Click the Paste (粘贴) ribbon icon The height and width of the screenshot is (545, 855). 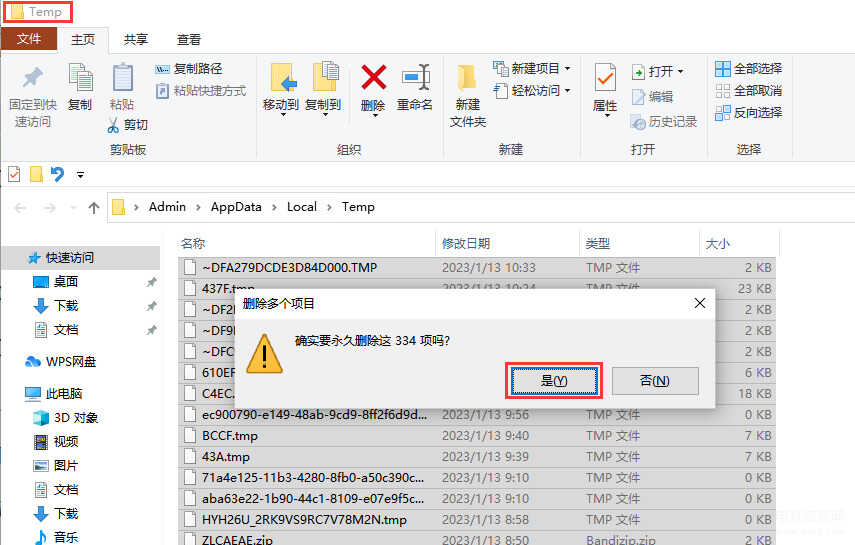[x=122, y=77]
